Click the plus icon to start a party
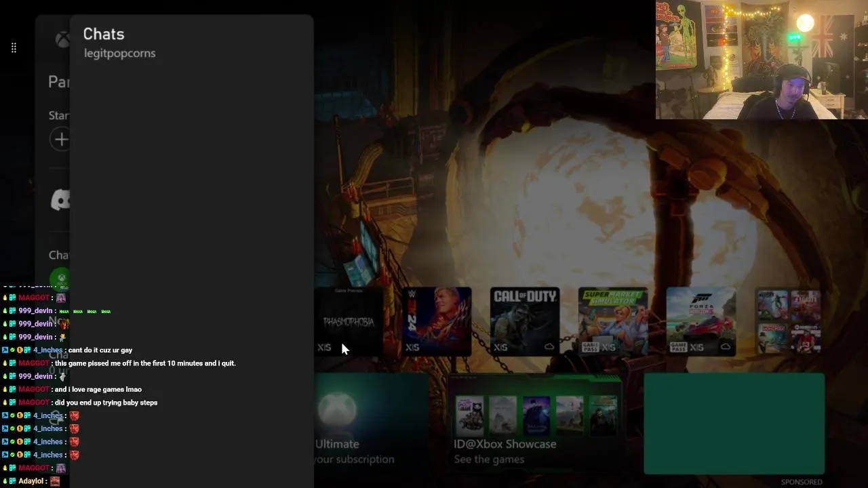868x488 pixels. (61, 140)
